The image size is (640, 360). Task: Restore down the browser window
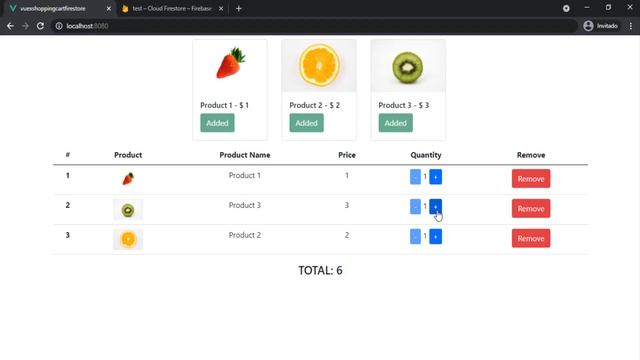tap(608, 8)
